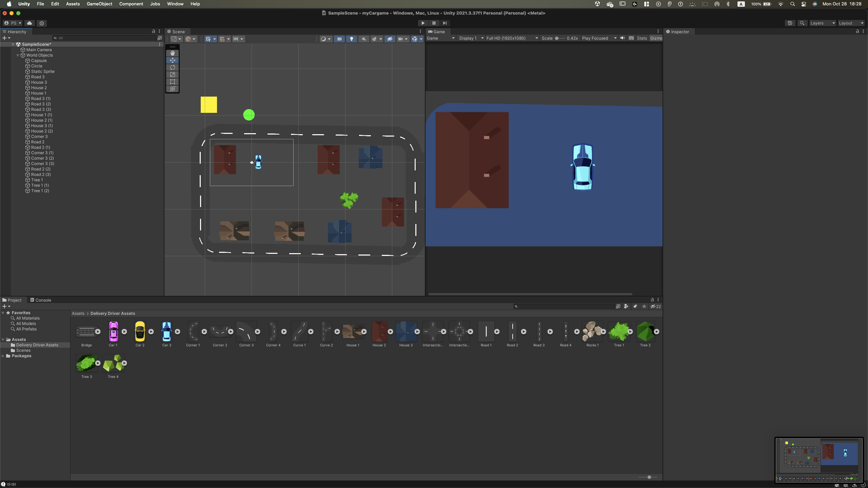Image resolution: width=868 pixels, height=488 pixels.
Task: Open the cloud services icon
Action: pos(29,23)
